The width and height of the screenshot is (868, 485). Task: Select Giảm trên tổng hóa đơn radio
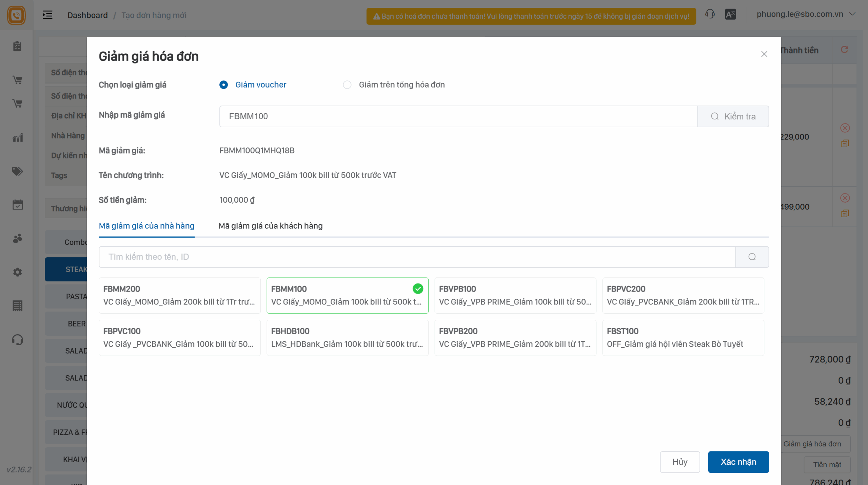point(347,85)
